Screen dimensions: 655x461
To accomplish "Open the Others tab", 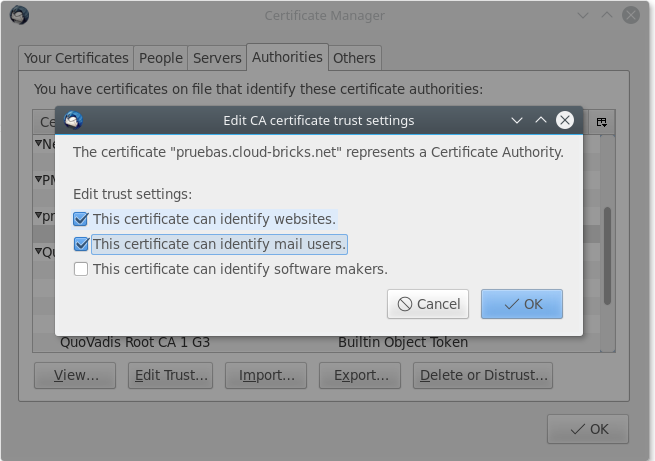I will point(354,58).
